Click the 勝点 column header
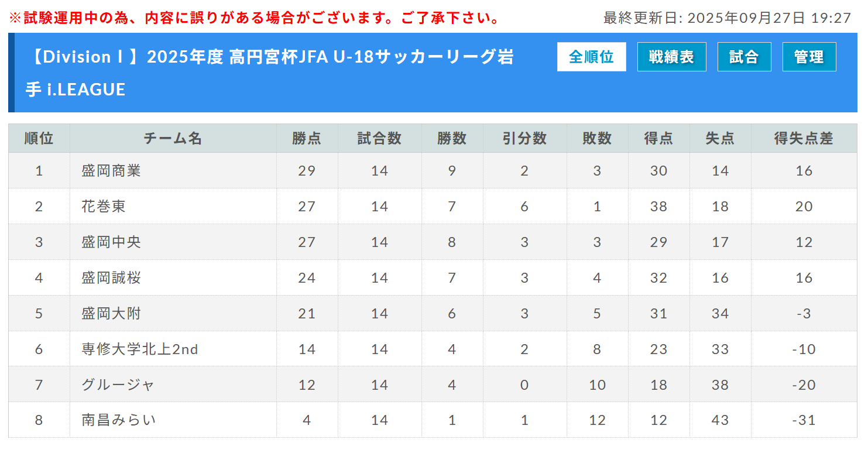 pyautogui.click(x=307, y=139)
